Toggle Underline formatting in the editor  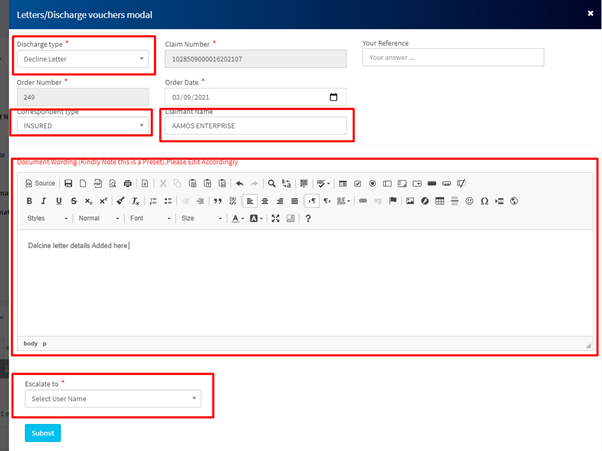(59, 201)
